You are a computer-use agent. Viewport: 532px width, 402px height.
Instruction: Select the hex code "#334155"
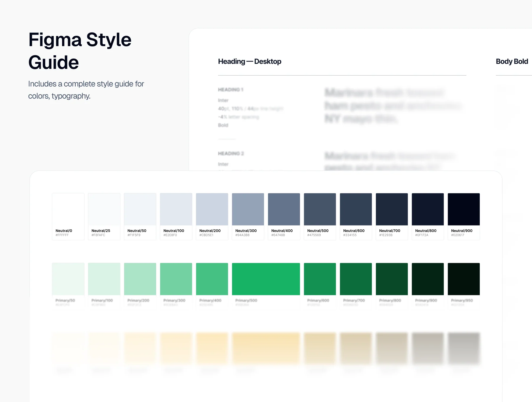[x=350, y=235]
